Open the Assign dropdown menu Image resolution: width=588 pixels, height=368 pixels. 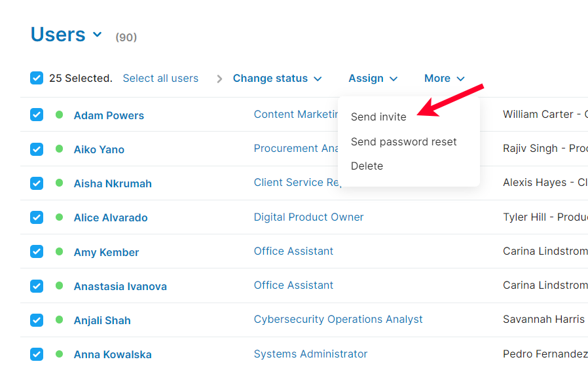[373, 79]
